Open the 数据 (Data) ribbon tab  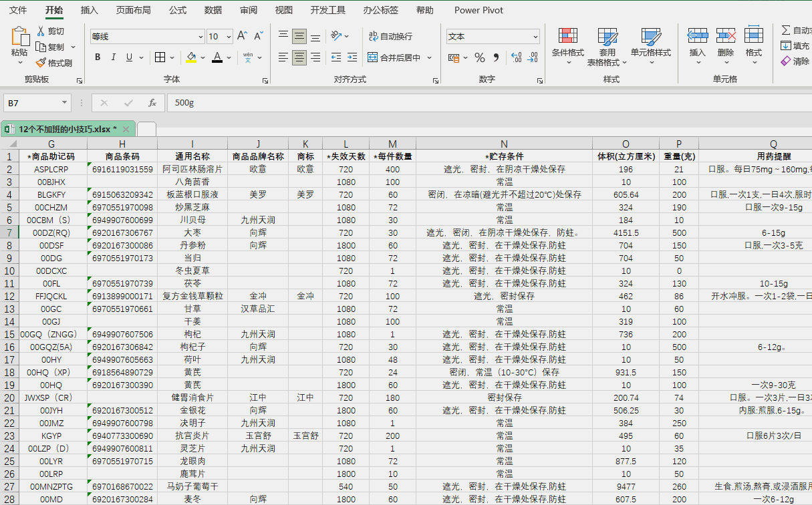coord(213,10)
